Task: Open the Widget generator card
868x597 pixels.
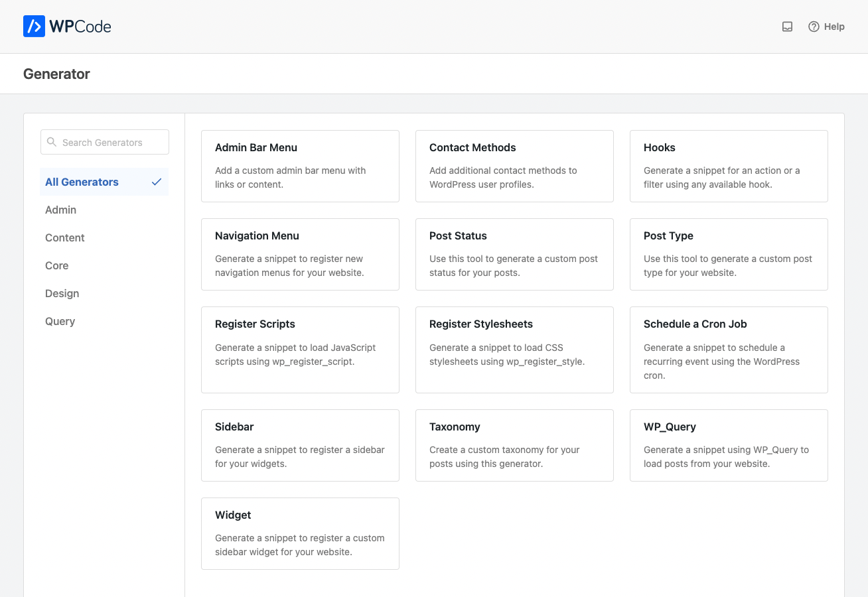Action: tap(300, 533)
